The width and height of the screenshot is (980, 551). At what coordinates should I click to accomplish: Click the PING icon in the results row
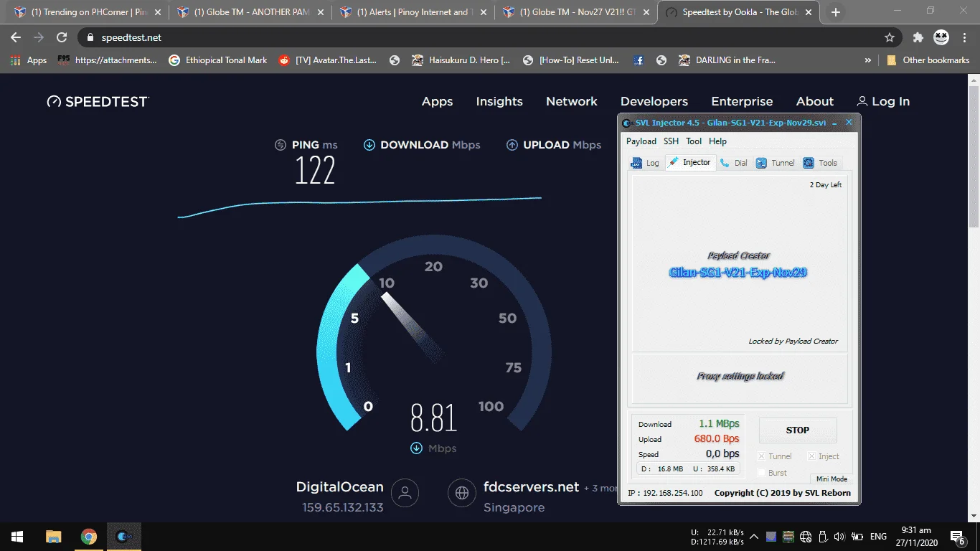pyautogui.click(x=281, y=145)
